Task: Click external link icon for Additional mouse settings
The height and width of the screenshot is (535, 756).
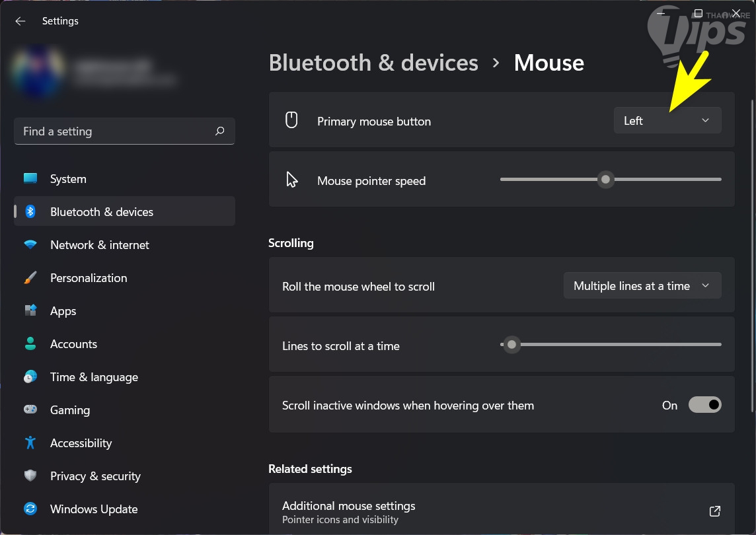Action: 714,511
